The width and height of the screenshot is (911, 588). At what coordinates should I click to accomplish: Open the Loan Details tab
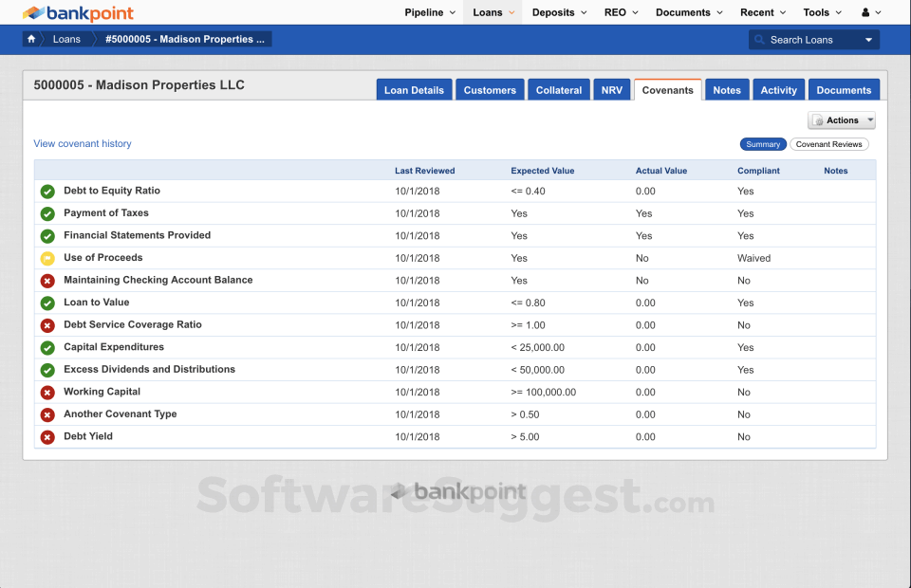tap(414, 90)
